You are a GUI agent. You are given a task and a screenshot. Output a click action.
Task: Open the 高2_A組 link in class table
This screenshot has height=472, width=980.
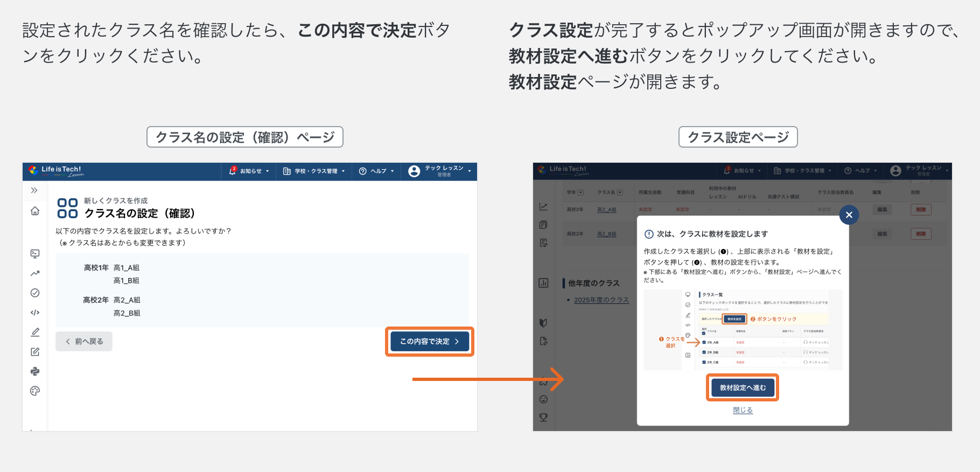[607, 210]
